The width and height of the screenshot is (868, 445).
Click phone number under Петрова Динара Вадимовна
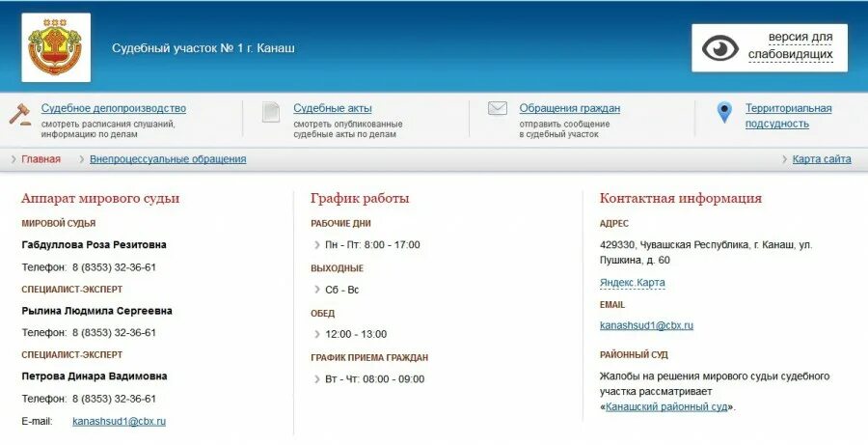pyautogui.click(x=114, y=399)
